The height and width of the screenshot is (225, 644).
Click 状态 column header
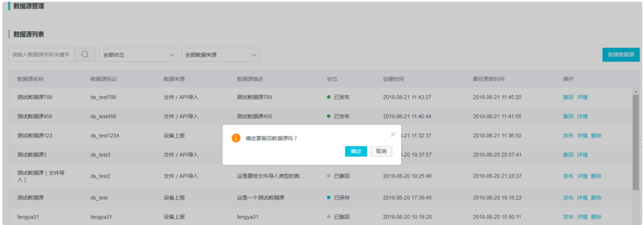pos(332,78)
